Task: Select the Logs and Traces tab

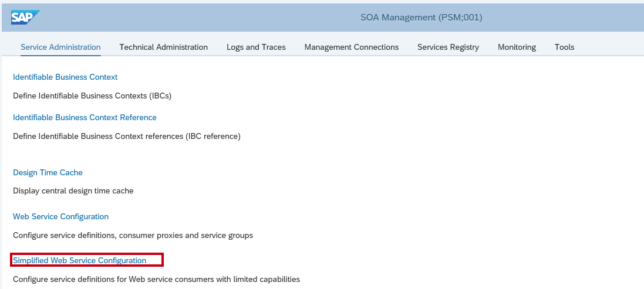Action: click(x=256, y=47)
